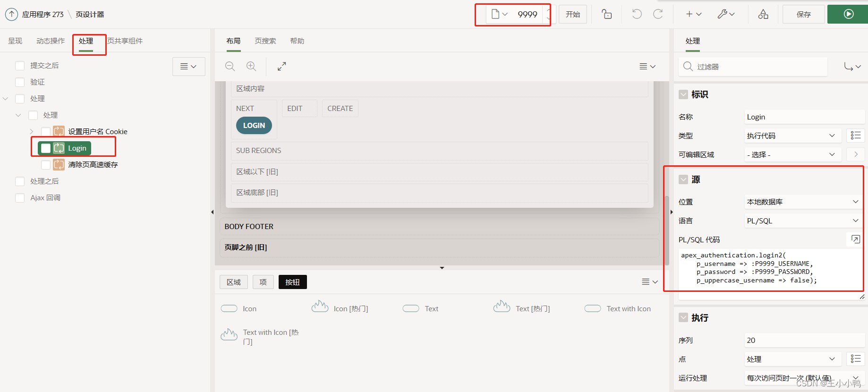The width and height of the screenshot is (868, 392).
Task: Switch to the 动态操作 tab
Action: click(51, 41)
